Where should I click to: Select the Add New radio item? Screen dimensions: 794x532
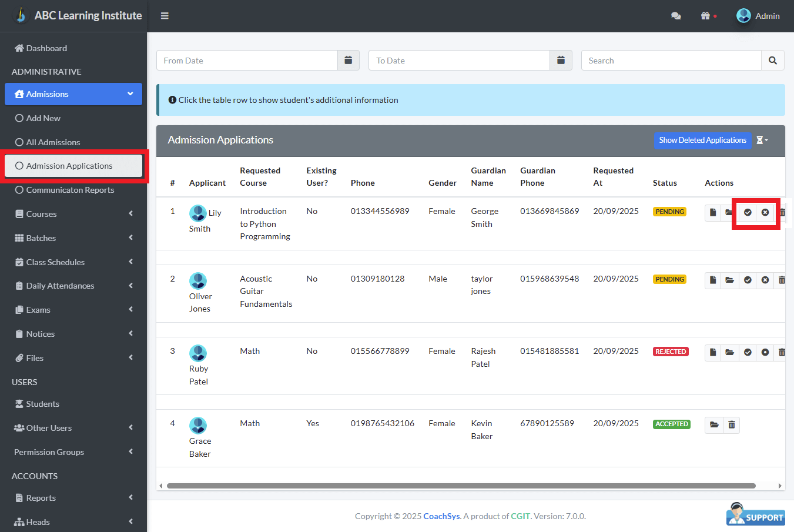(x=43, y=118)
